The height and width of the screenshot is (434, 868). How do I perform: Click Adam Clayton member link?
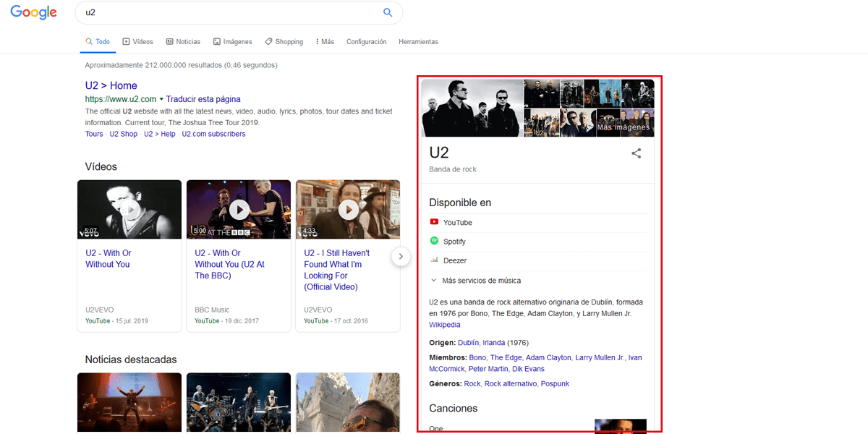click(x=548, y=358)
